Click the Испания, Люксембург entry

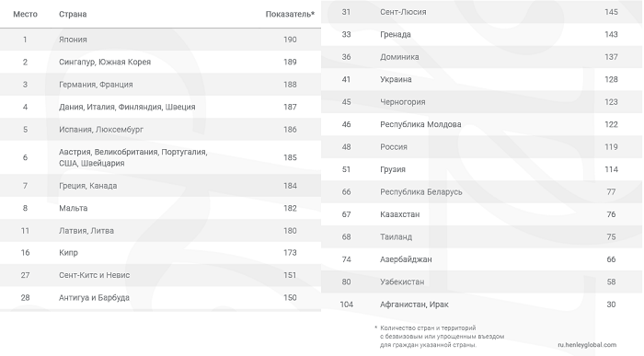point(101,130)
